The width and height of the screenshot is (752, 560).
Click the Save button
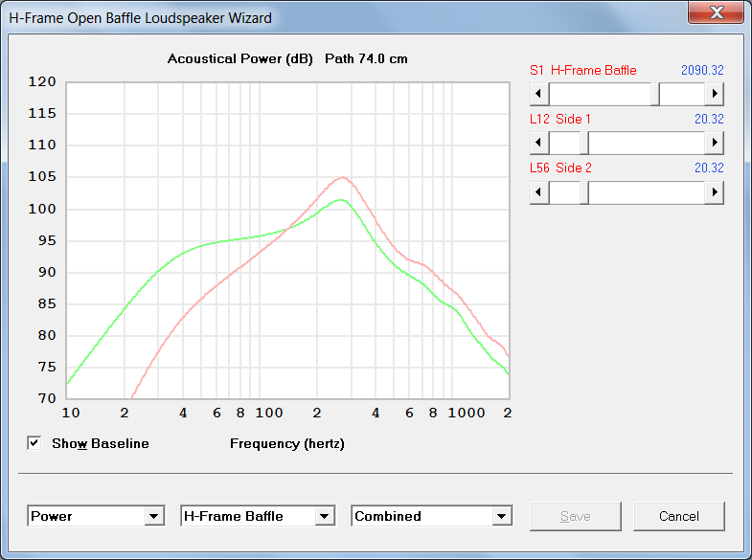pyautogui.click(x=576, y=516)
